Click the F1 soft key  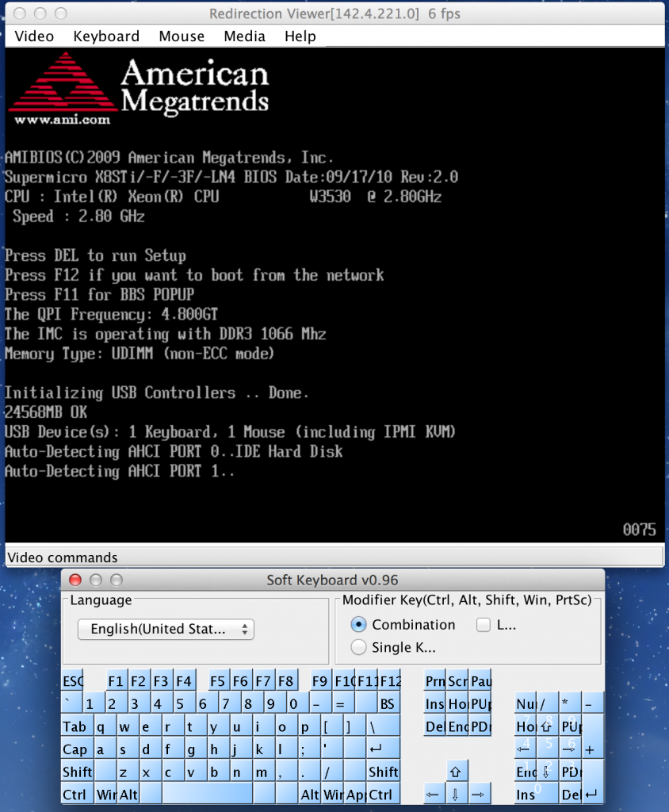pyautogui.click(x=116, y=680)
